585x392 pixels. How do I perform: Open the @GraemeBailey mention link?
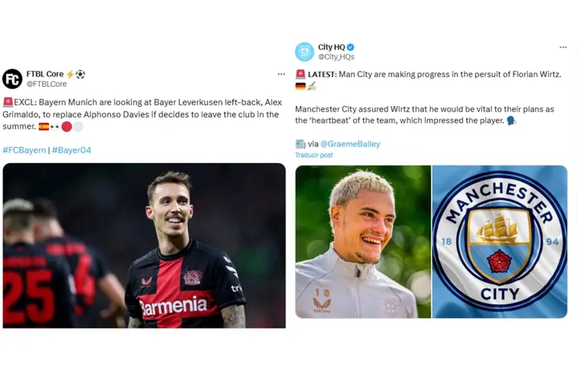[x=350, y=144]
